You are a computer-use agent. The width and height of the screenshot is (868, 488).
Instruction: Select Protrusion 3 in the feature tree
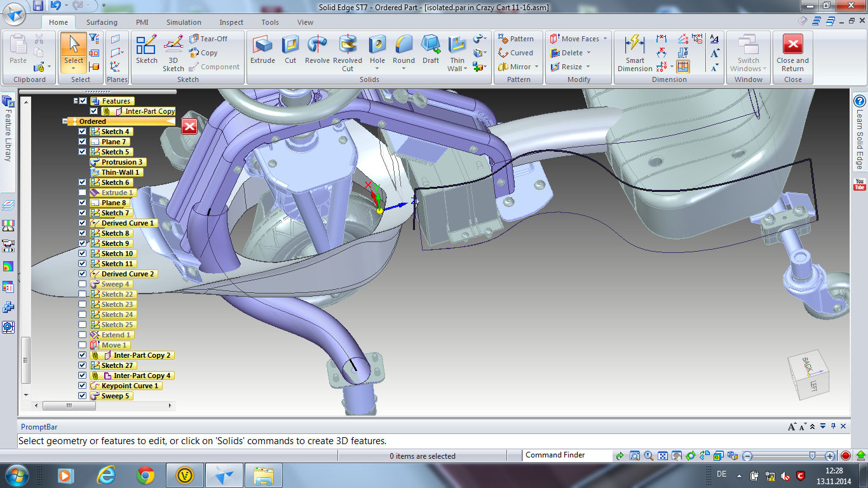(x=118, y=162)
